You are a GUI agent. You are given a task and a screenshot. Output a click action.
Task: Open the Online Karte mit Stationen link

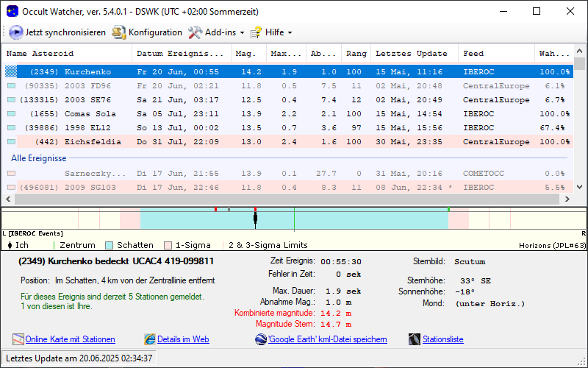tap(70, 339)
